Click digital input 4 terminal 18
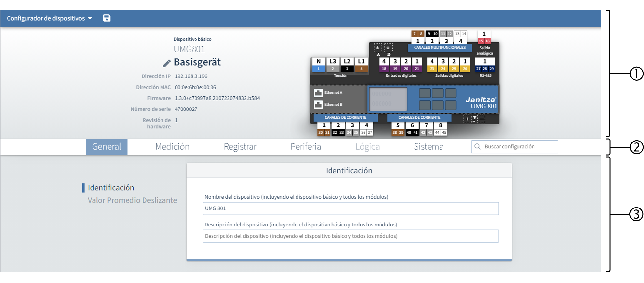The image size is (644, 283). pos(384,64)
